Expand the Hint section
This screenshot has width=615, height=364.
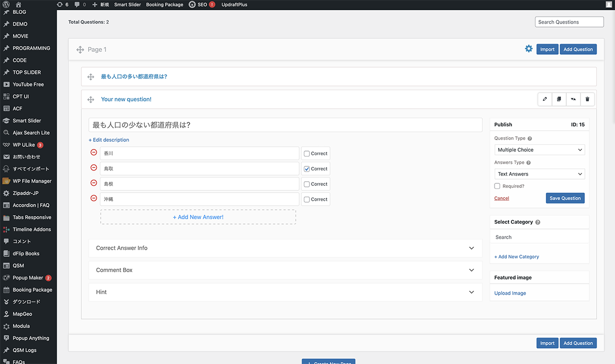point(285,292)
